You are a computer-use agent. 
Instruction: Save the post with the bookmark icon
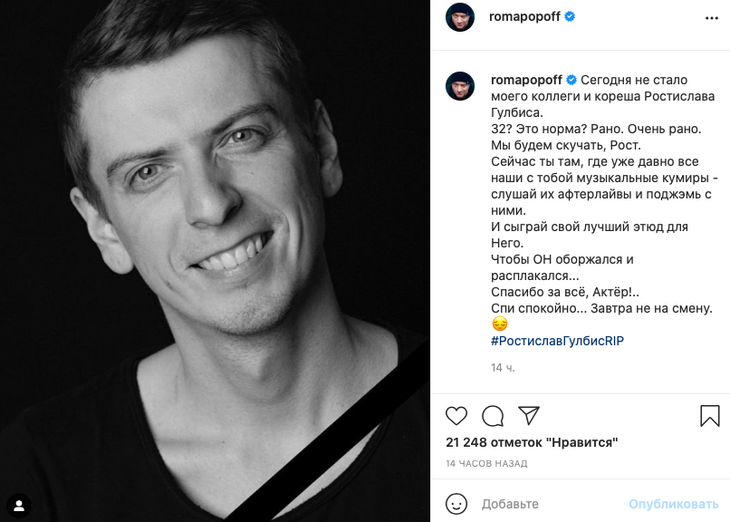709,416
